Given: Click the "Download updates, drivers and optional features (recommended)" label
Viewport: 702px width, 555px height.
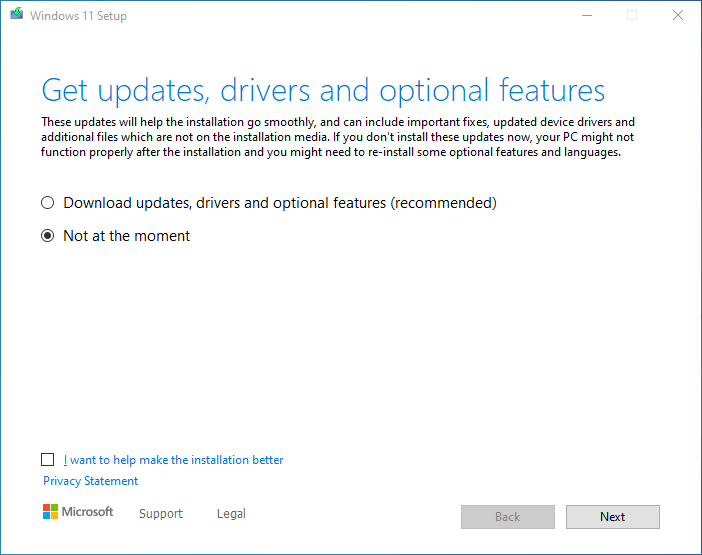Looking at the screenshot, I should click(280, 203).
